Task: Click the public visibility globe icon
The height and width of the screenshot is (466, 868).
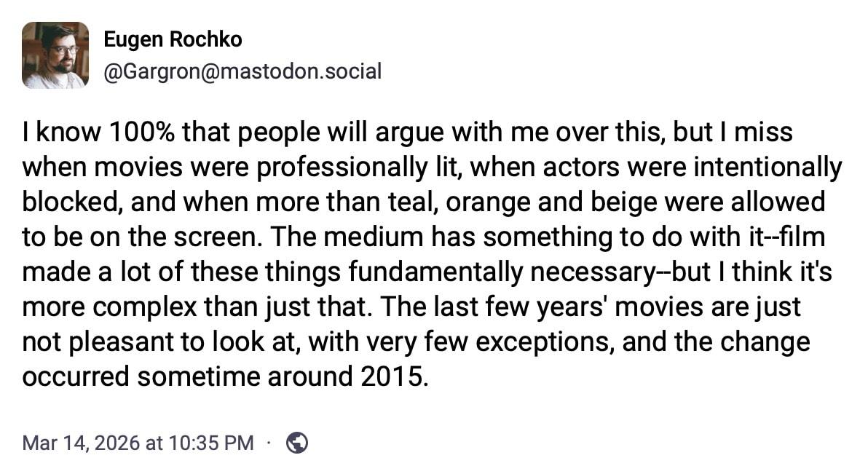Action: click(x=297, y=442)
